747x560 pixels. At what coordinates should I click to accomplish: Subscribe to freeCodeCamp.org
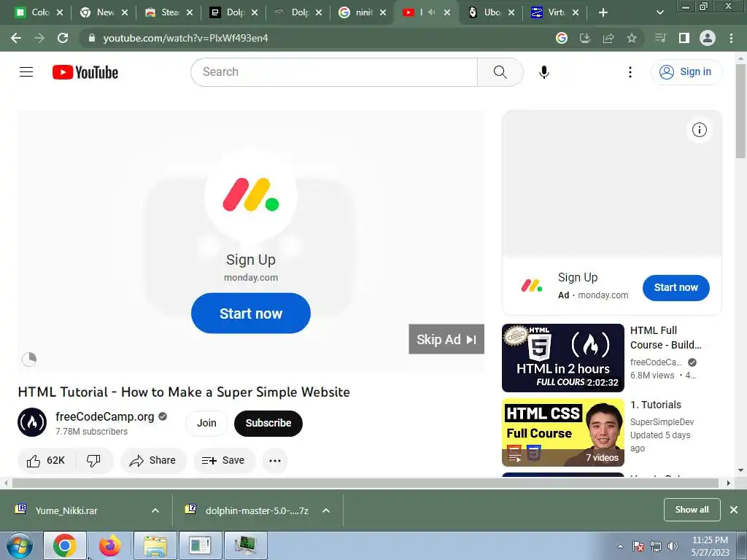[x=268, y=423]
